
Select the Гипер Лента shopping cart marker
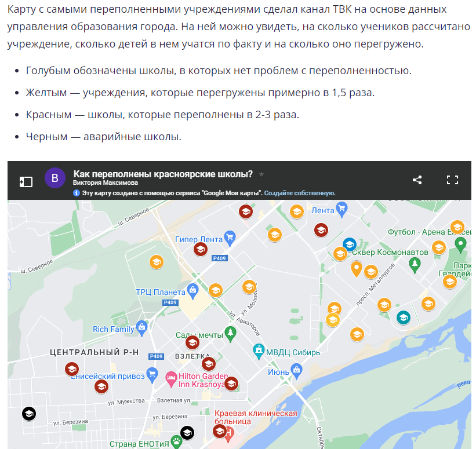point(230,238)
